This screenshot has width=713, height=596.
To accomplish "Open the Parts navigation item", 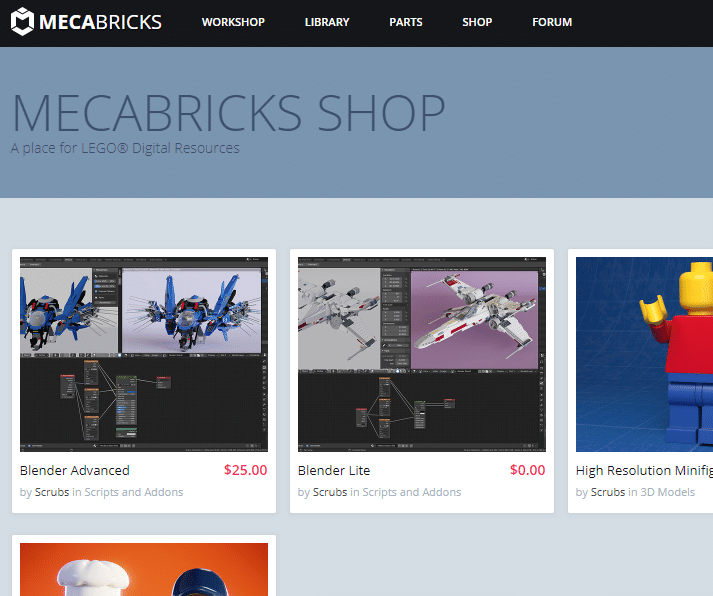I will (406, 22).
